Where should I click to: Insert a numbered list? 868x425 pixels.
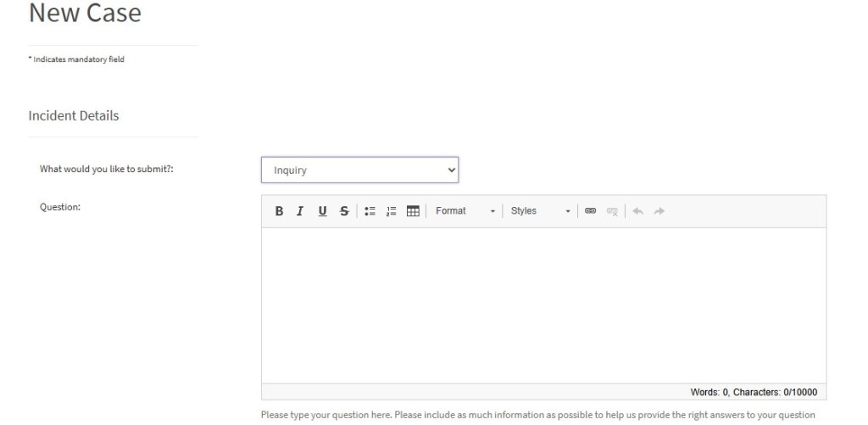(x=392, y=211)
